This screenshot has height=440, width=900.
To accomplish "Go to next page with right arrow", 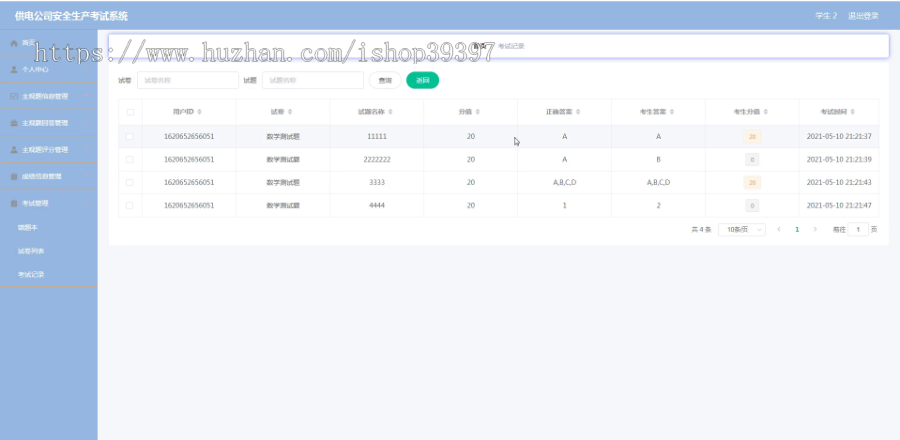I will click(815, 229).
